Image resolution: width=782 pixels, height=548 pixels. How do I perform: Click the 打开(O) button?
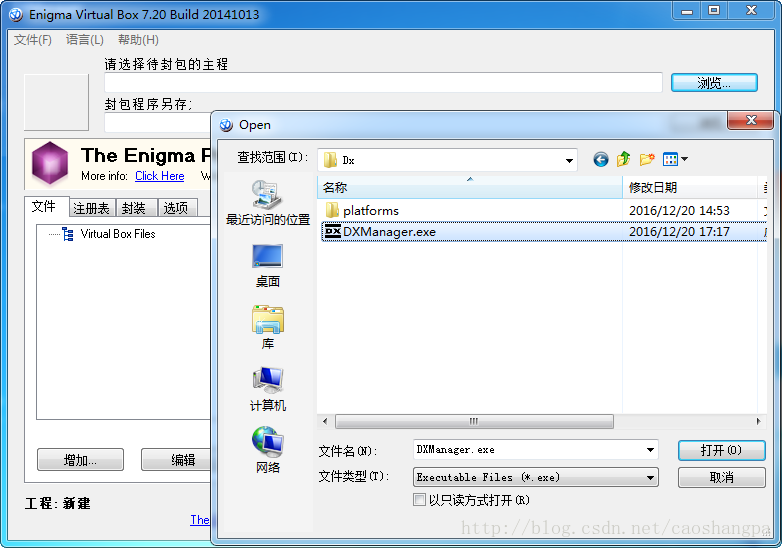point(721,450)
